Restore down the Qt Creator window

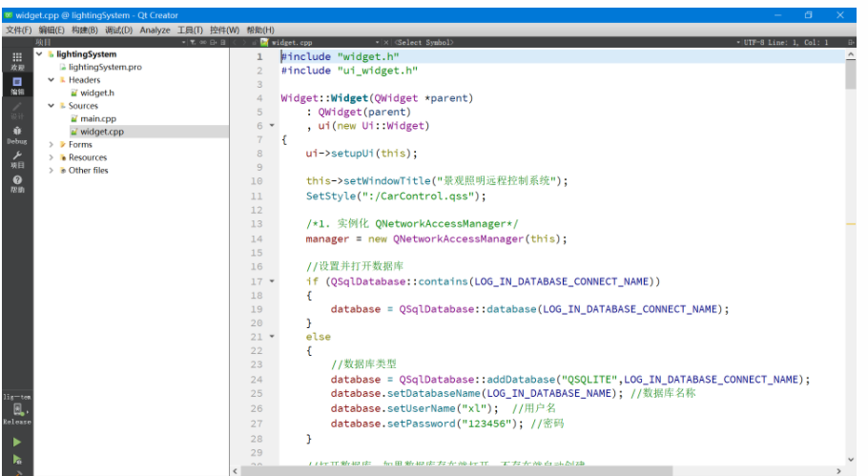coord(809,15)
